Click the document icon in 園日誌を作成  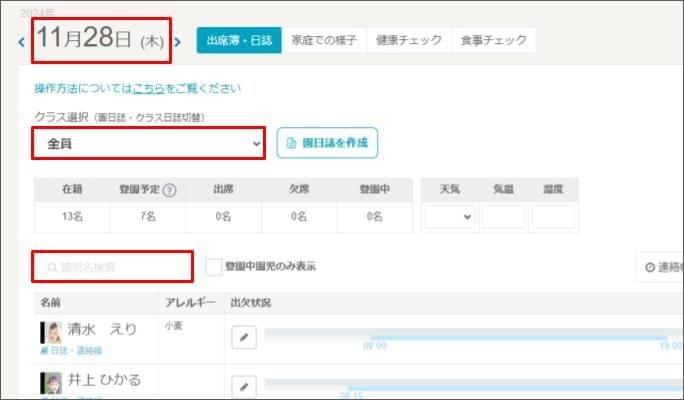[292, 143]
